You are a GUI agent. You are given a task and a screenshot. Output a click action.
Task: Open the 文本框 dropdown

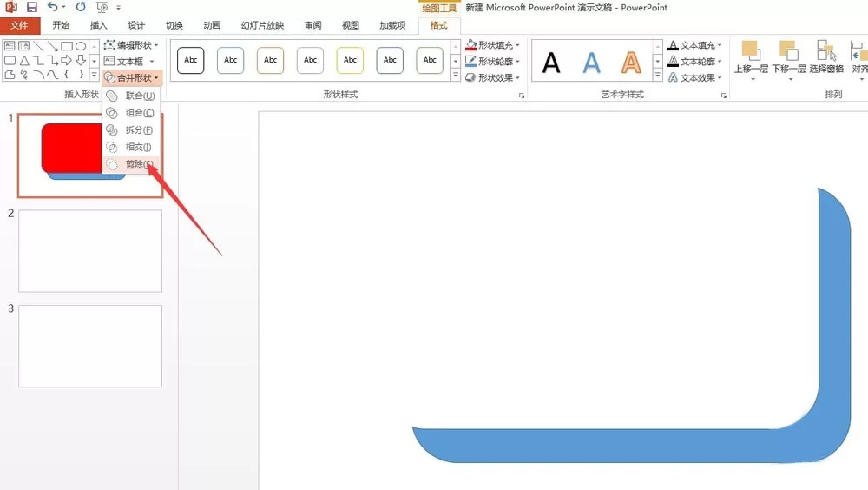point(129,61)
